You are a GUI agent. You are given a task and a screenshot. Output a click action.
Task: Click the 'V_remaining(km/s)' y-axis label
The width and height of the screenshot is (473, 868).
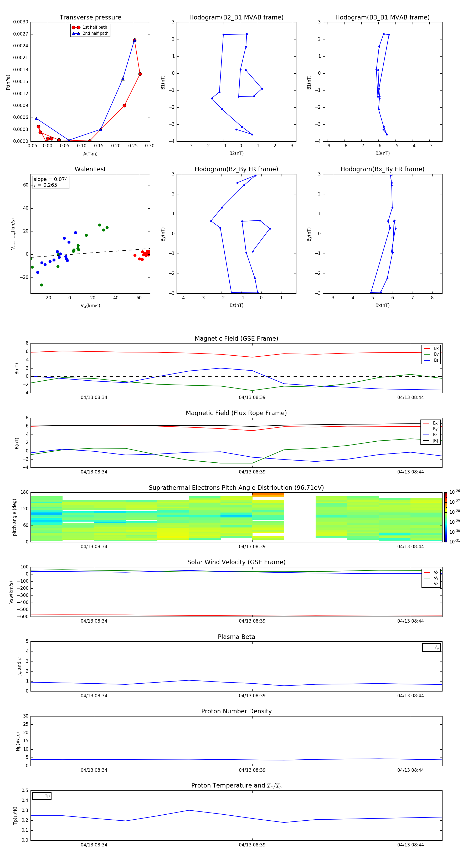13,234
